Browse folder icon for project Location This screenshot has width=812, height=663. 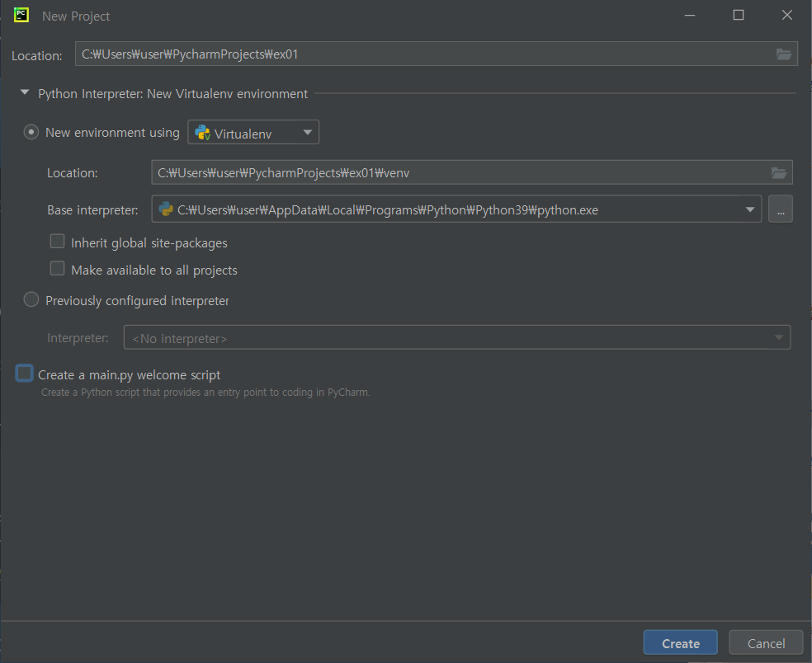783,54
